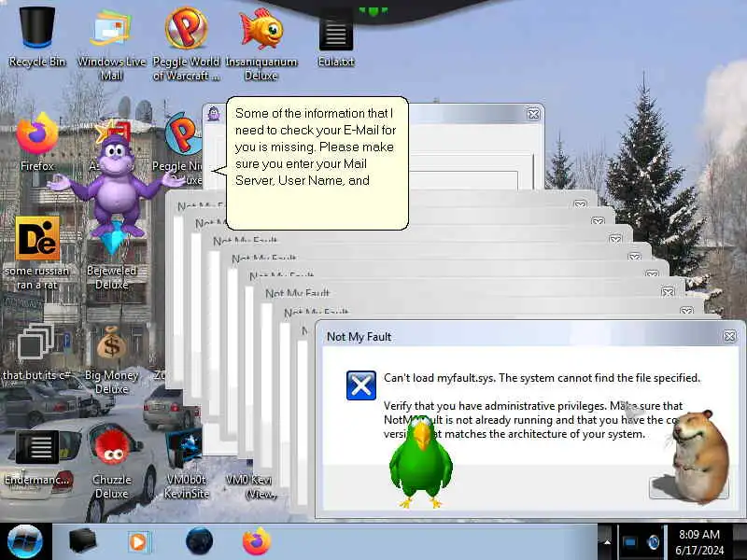The image size is (747, 560).
Task: Click the blue X error icon
Action: tap(361, 385)
